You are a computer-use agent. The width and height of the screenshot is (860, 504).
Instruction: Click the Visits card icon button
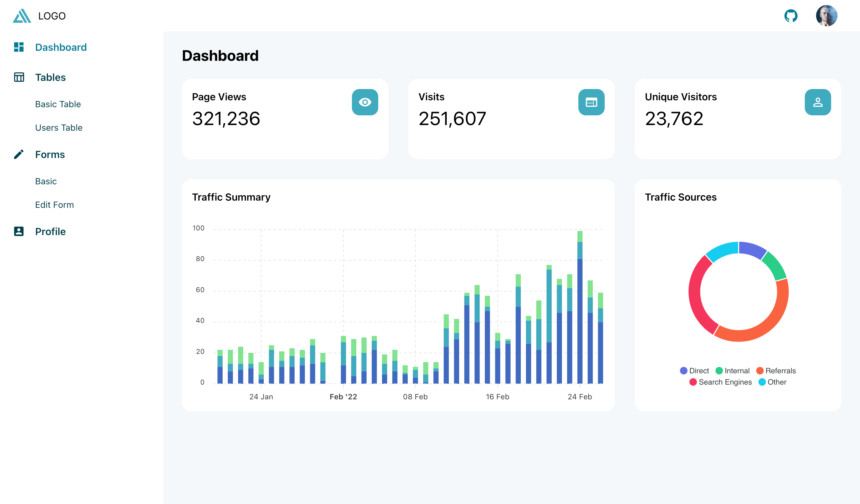point(591,102)
